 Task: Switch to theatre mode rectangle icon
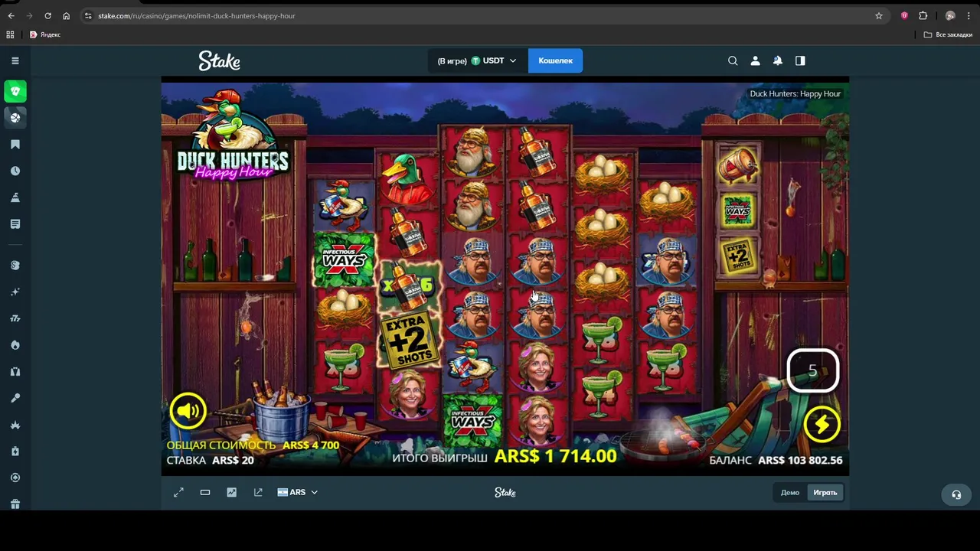point(205,492)
